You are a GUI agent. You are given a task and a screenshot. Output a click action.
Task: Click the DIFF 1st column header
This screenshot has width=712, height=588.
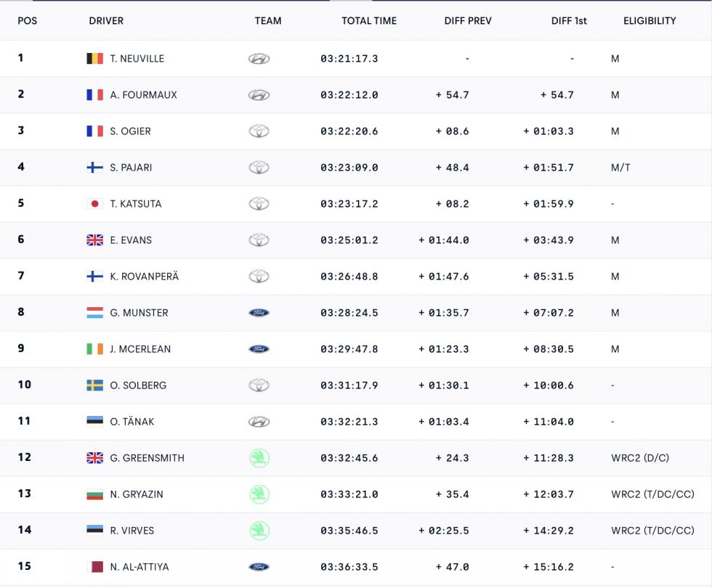[x=569, y=21]
